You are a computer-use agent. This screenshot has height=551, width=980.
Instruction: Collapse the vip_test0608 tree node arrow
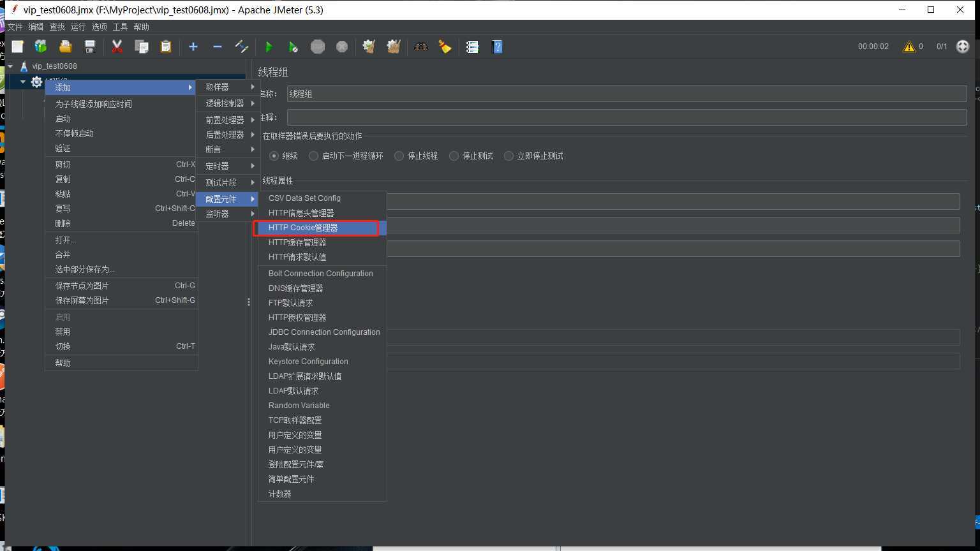point(10,66)
